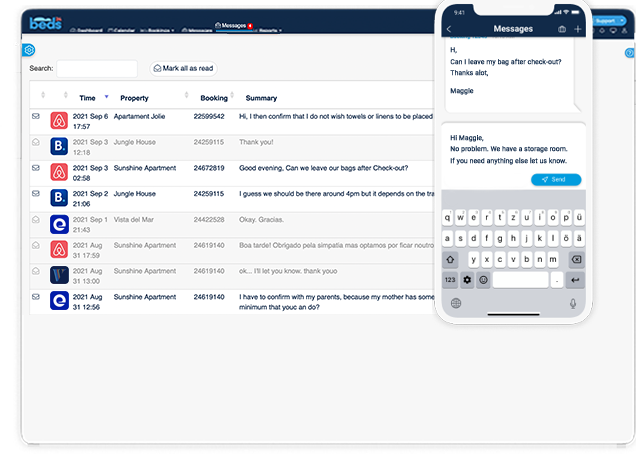Tap the microphone icon on phone keyboard
The image size is (636, 454).
click(x=573, y=303)
